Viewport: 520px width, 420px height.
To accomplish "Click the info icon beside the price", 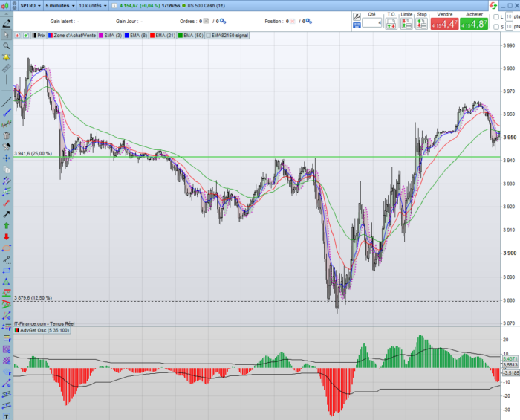I will (114, 6).
